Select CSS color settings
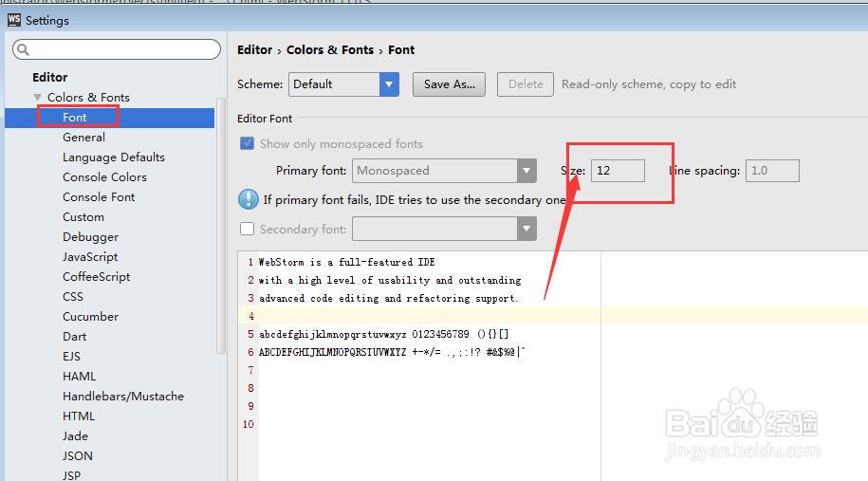 72,297
